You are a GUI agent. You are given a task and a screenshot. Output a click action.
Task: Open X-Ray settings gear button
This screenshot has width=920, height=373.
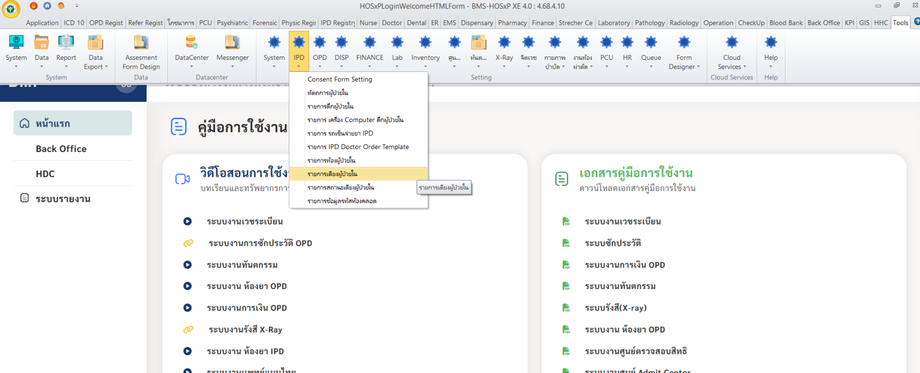click(x=504, y=51)
